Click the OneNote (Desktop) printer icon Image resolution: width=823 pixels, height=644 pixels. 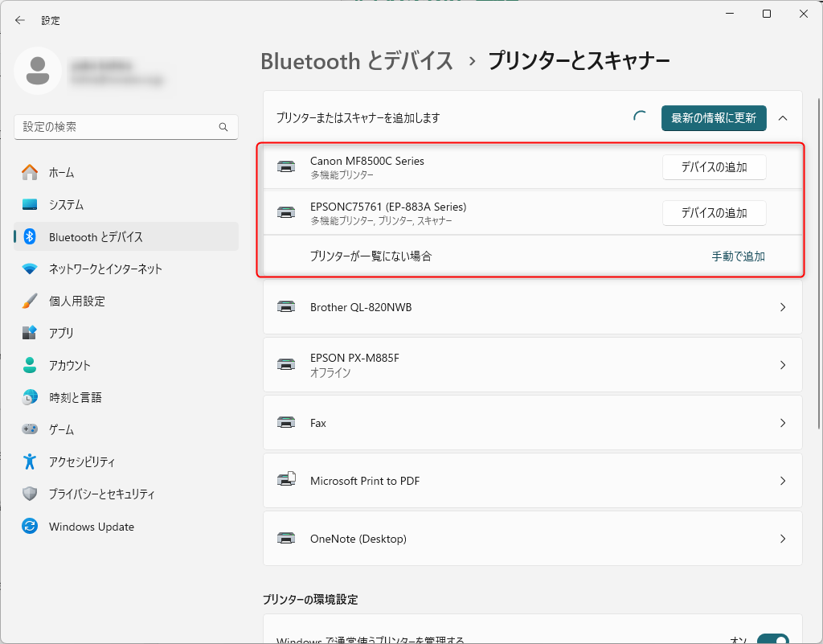pyautogui.click(x=286, y=538)
